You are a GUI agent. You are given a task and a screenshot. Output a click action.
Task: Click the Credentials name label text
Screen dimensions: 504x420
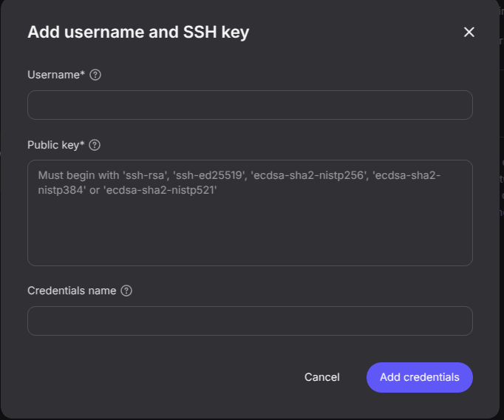pos(72,291)
